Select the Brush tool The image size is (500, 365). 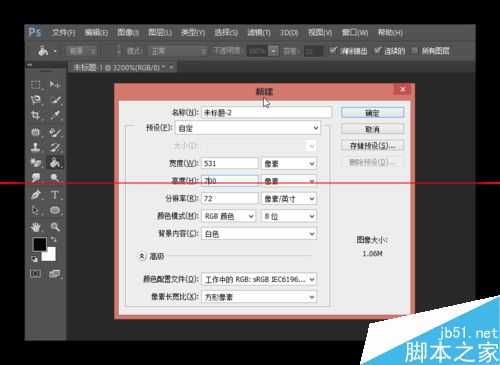55,132
